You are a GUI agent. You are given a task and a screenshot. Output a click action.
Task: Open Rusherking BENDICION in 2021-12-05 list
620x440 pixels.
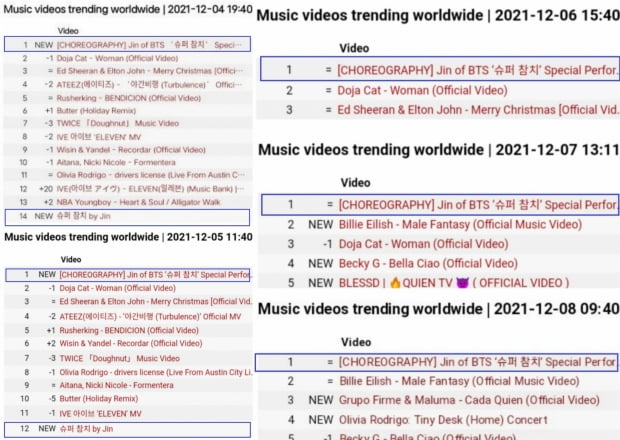click(129, 330)
